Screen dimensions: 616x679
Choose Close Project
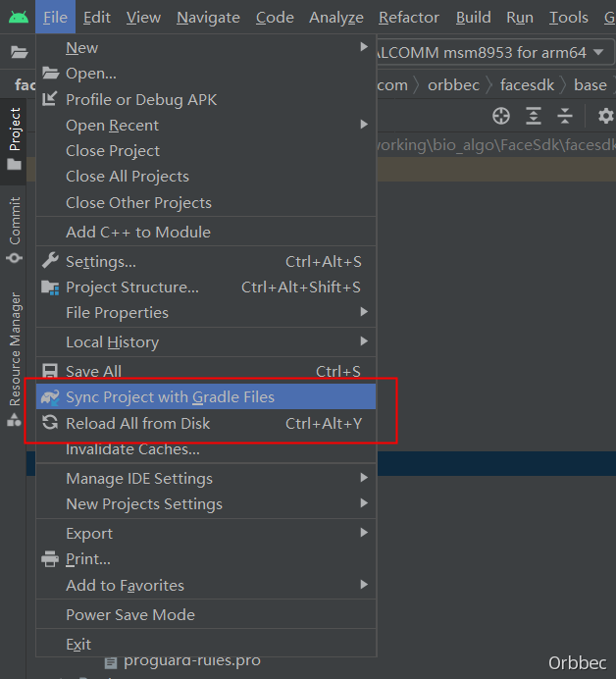coord(206,151)
